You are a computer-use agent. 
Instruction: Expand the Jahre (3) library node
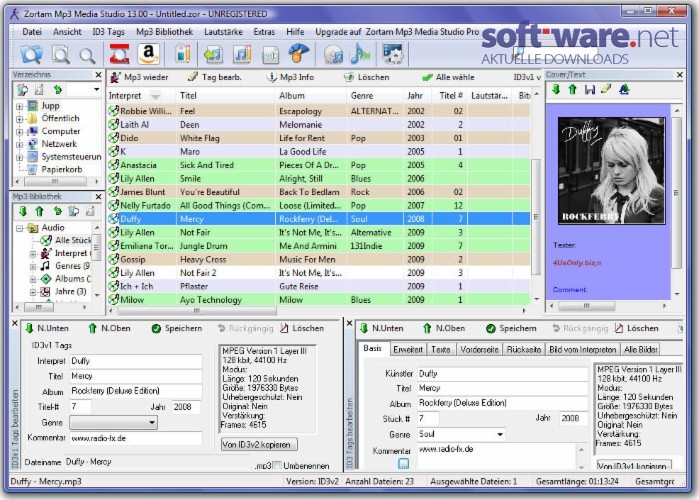tap(33, 292)
